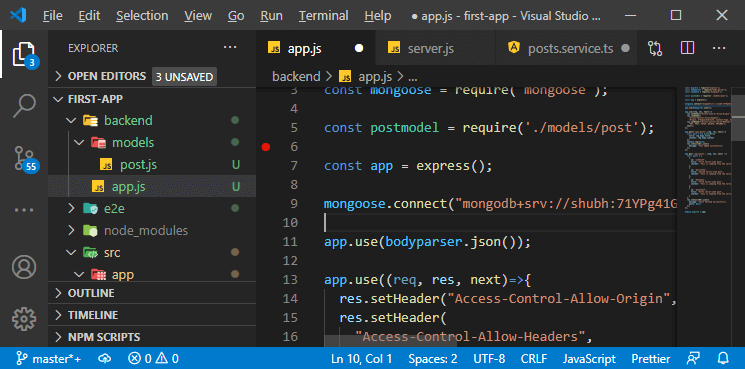Click the Prettier status item
This screenshot has height=369, width=745.
coord(651,359)
